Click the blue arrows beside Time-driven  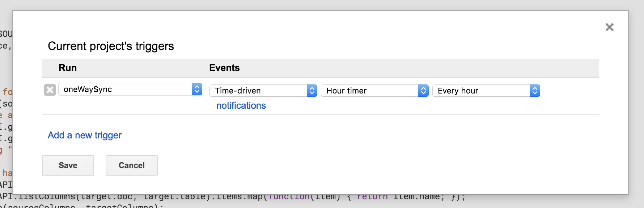312,91
